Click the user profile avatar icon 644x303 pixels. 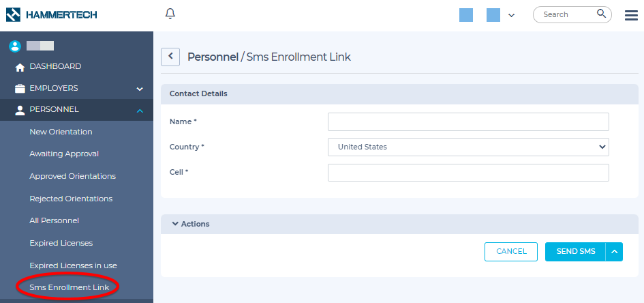click(x=14, y=46)
